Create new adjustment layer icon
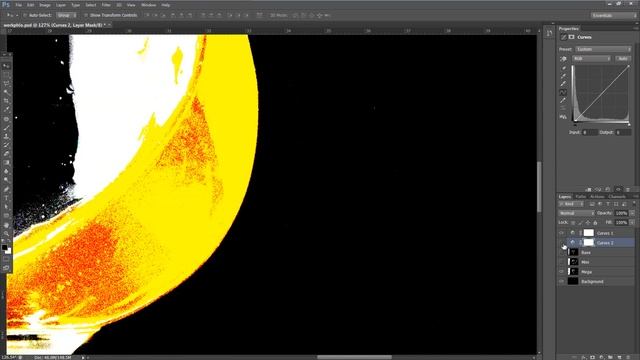 (x=601, y=357)
